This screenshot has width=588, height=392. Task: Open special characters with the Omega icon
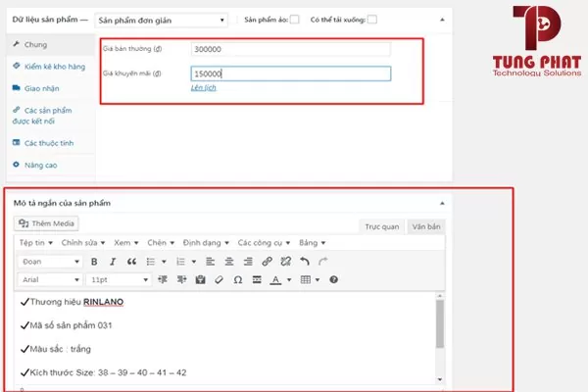pyautogui.click(x=238, y=280)
